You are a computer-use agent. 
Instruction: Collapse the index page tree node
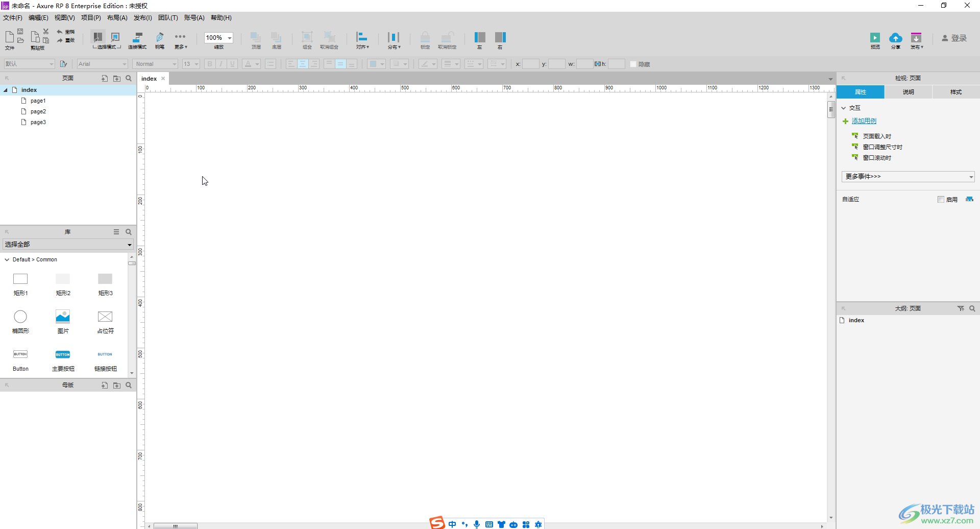click(6, 90)
